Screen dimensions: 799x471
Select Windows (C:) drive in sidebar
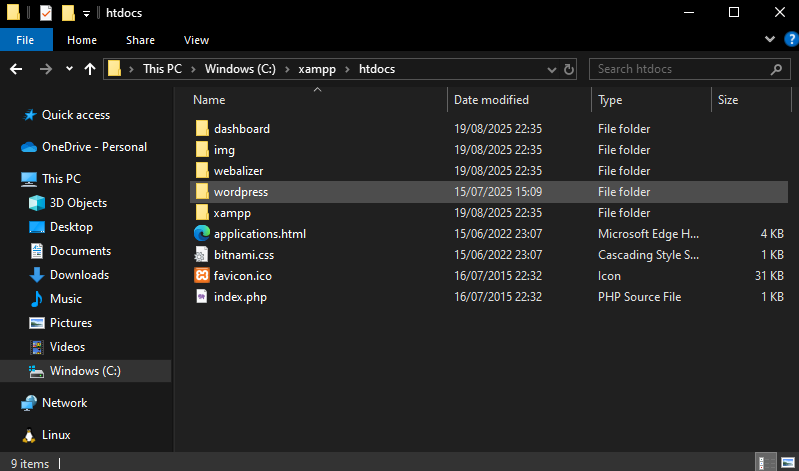tap(86, 371)
